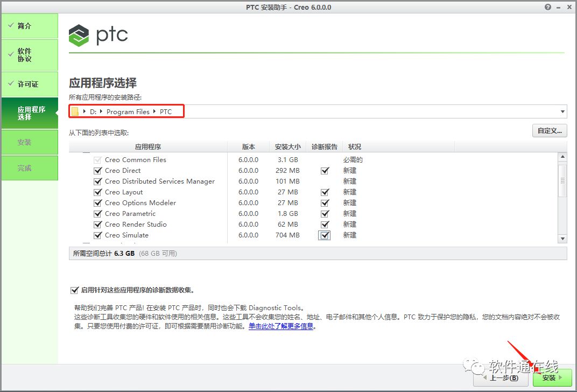This screenshot has width=577, height=392.
Task: Expand the arrow before D: in path
Action: tap(85, 111)
